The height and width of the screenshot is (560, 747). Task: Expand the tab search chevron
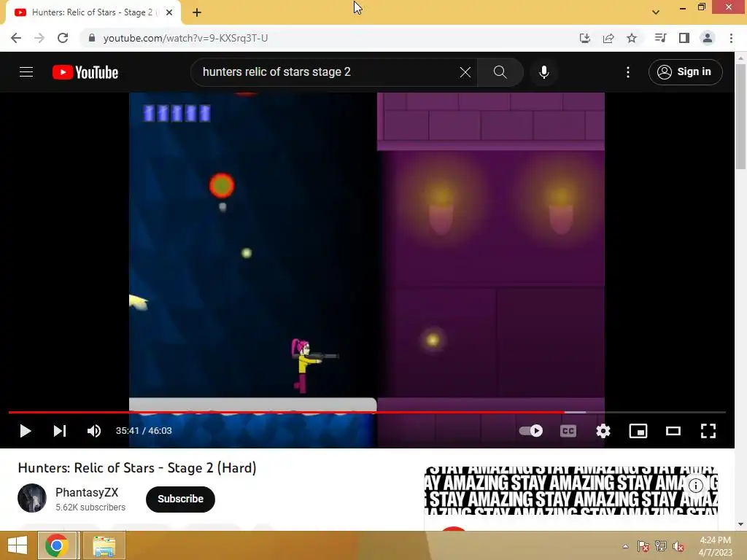[656, 12]
